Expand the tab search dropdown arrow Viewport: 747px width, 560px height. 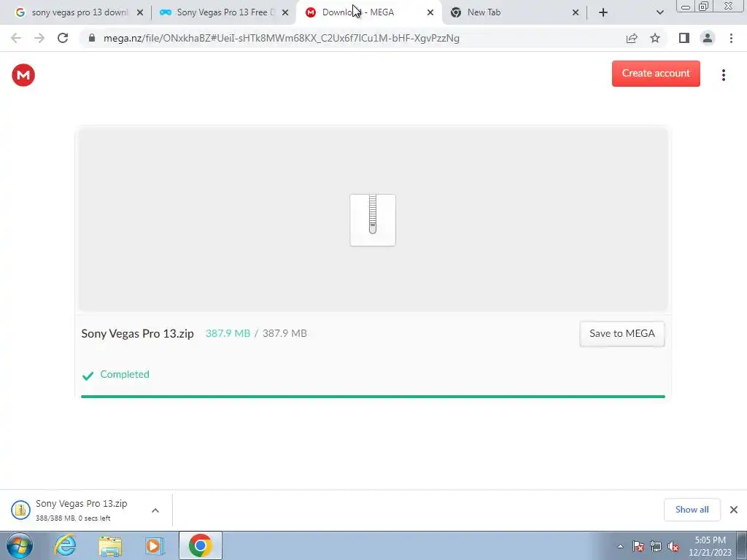659,12
